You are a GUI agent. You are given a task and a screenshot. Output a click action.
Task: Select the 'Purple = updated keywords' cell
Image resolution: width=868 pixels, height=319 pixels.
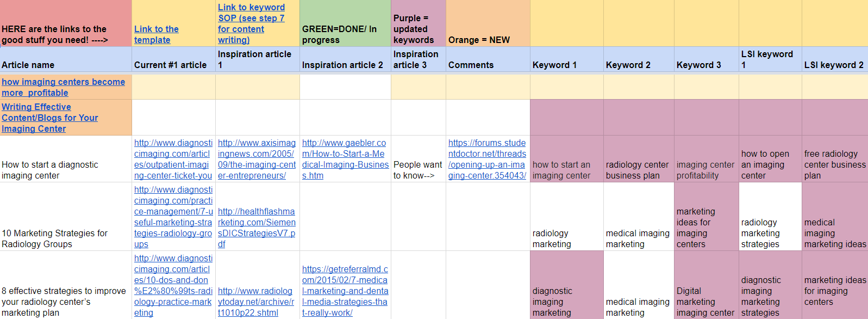(419, 23)
